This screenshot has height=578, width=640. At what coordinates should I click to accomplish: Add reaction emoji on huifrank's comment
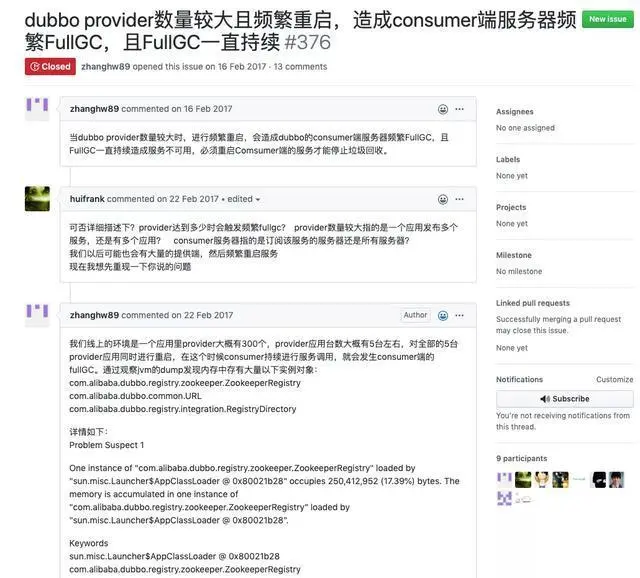(x=443, y=200)
